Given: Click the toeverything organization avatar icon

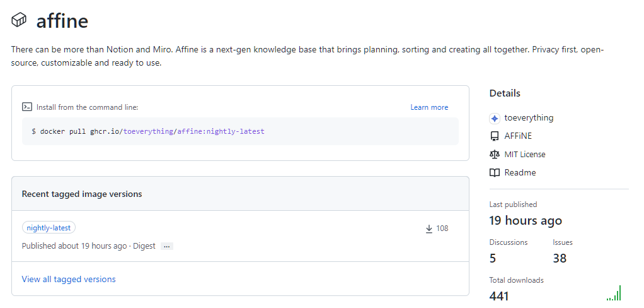Looking at the screenshot, I should pyautogui.click(x=495, y=119).
